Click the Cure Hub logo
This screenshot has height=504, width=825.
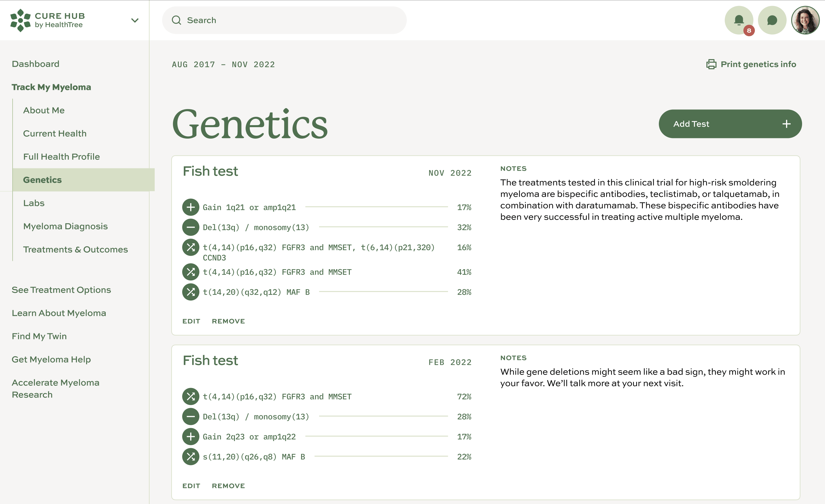(x=47, y=20)
